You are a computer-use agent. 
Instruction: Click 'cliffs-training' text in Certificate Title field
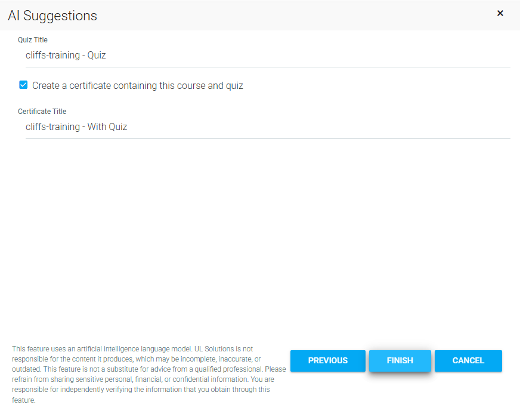point(52,127)
